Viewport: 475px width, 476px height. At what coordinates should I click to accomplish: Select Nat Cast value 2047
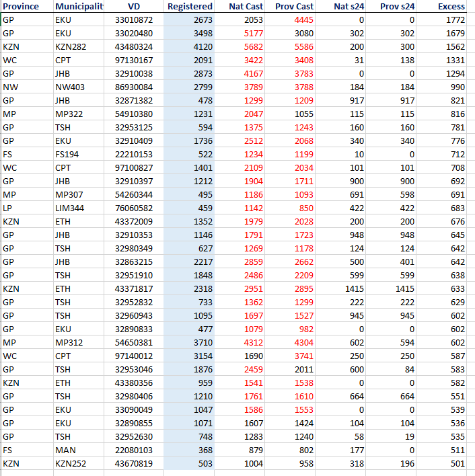pyautogui.click(x=253, y=114)
